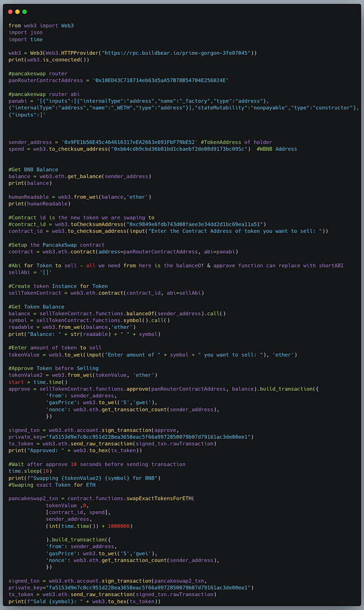Select the "from web3 import Web3" line
This screenshot has width=364, height=610.
tap(41, 25)
